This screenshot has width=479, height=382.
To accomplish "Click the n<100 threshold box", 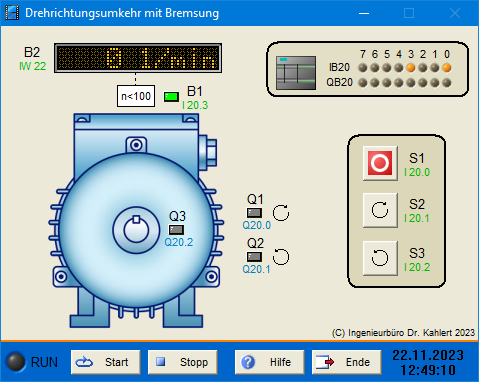I will point(136,96).
